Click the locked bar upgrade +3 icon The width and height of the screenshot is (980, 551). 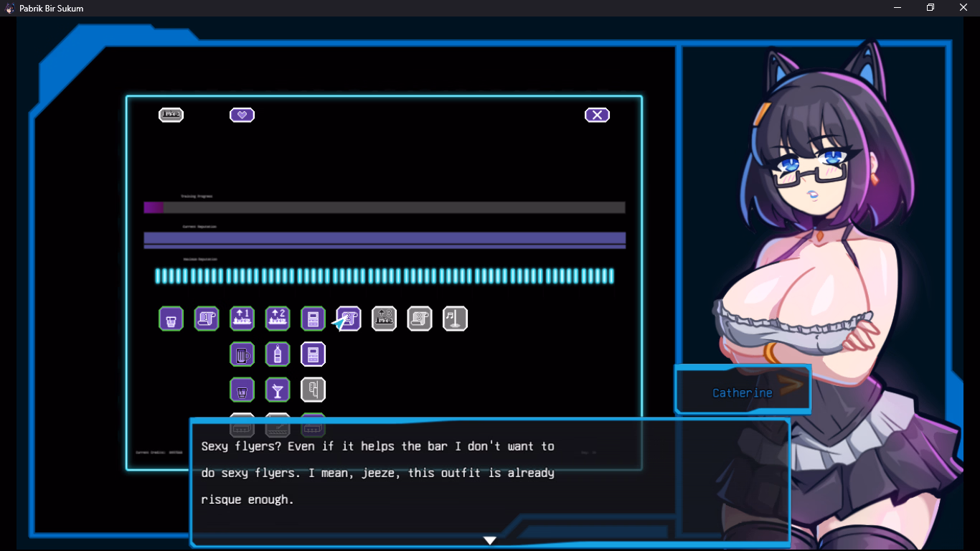click(x=385, y=319)
